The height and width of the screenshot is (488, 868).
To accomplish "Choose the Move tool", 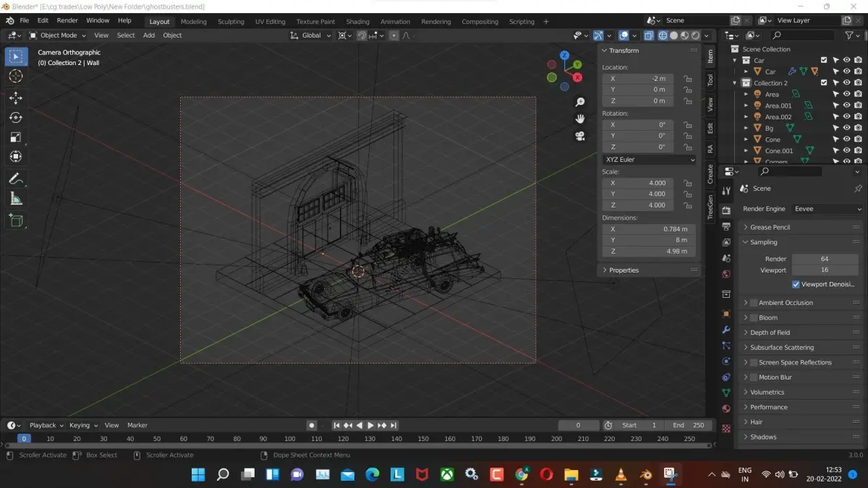I will 16,98.
